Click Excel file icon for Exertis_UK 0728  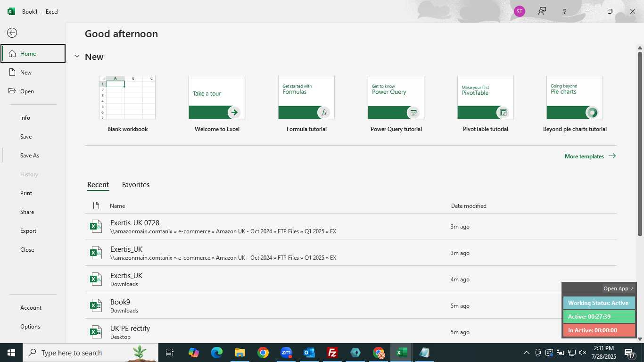96,226
